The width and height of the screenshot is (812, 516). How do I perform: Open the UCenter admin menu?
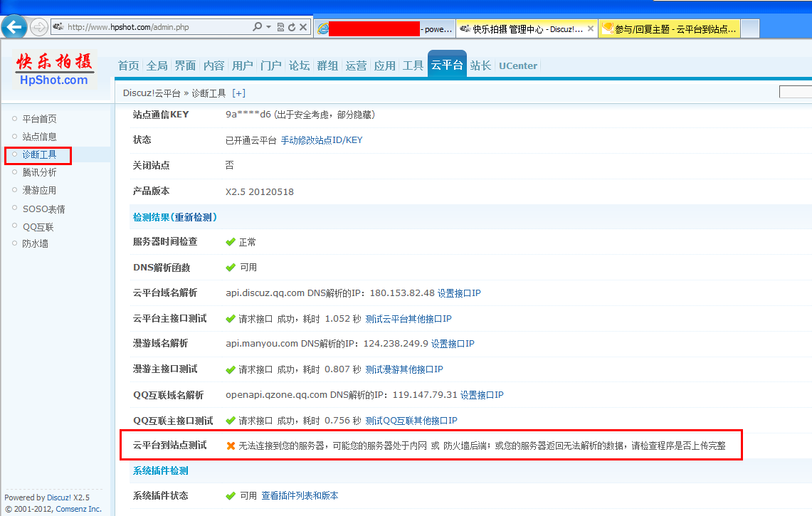518,65
